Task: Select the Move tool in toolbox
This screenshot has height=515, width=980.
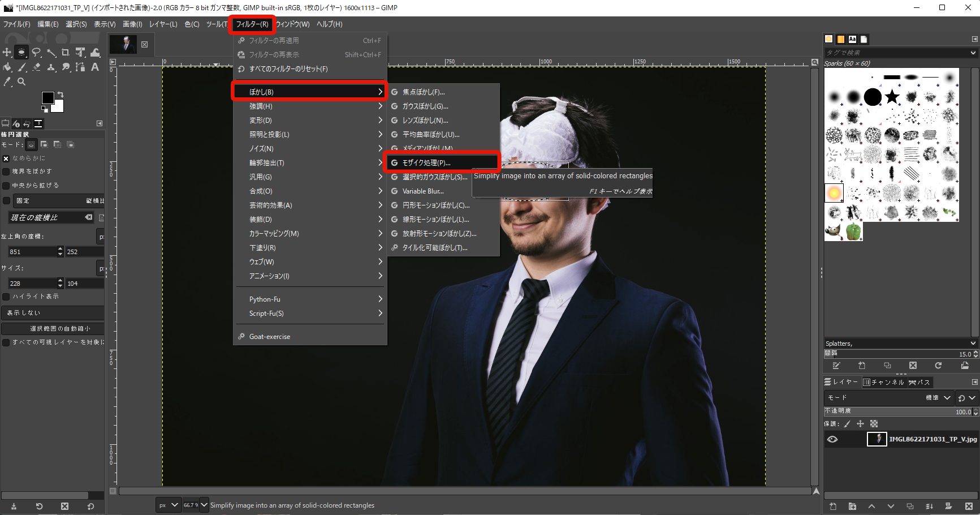Action: coord(7,53)
